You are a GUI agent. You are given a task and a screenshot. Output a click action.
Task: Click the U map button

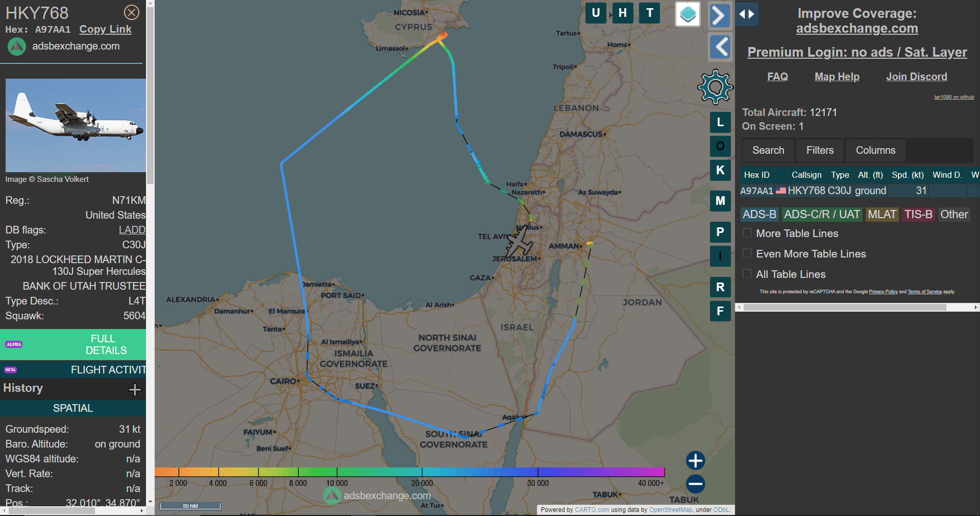(x=596, y=13)
